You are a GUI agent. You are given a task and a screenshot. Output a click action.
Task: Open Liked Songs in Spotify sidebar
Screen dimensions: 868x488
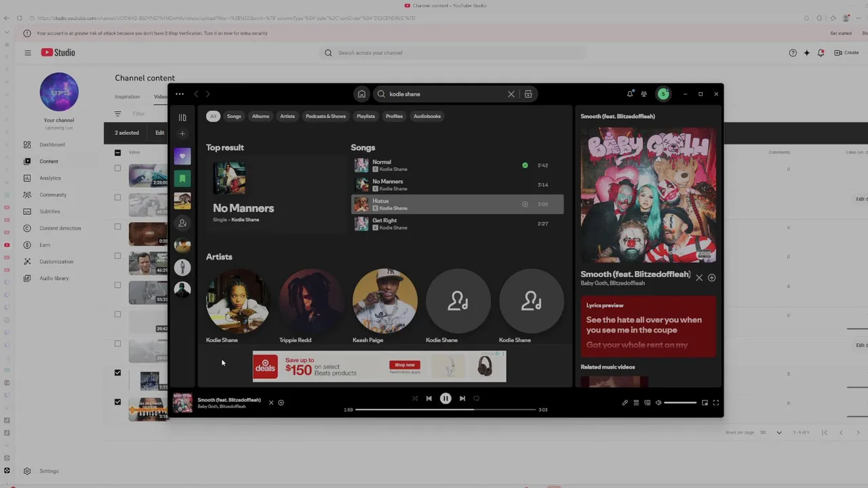(x=182, y=157)
